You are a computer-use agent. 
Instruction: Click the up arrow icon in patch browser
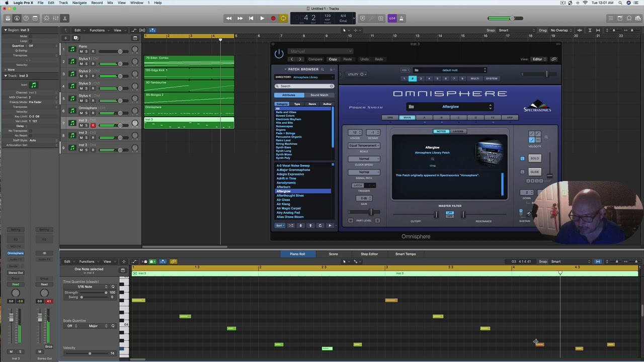click(x=310, y=225)
